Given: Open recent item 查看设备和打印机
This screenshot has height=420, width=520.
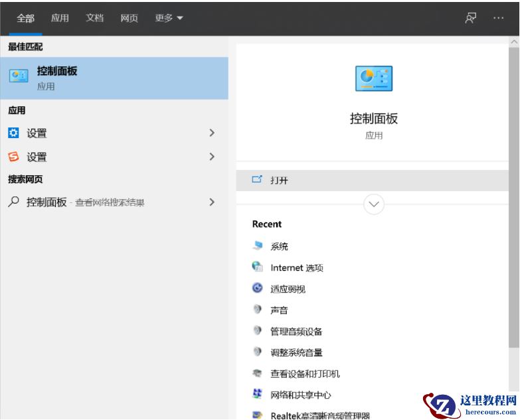Looking at the screenshot, I should (x=305, y=374).
